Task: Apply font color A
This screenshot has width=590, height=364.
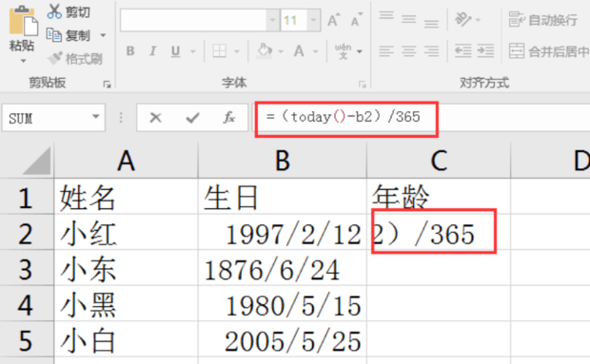Action: pyautogui.click(x=299, y=50)
